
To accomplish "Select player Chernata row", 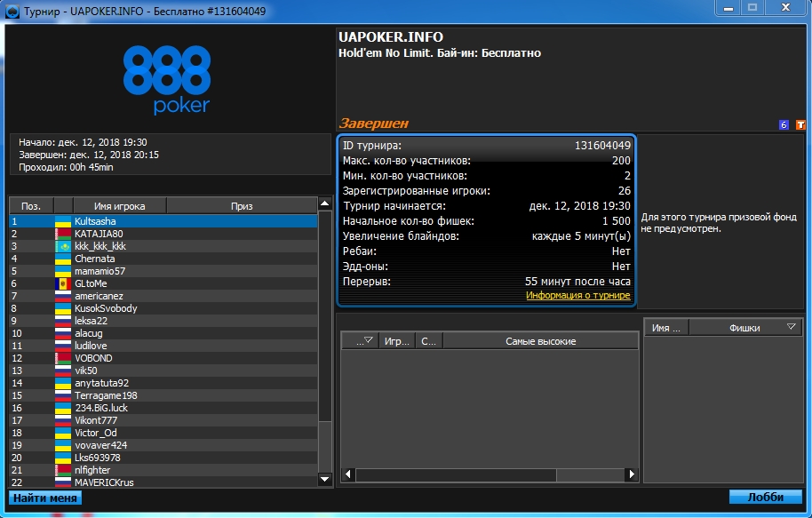I will [x=163, y=259].
